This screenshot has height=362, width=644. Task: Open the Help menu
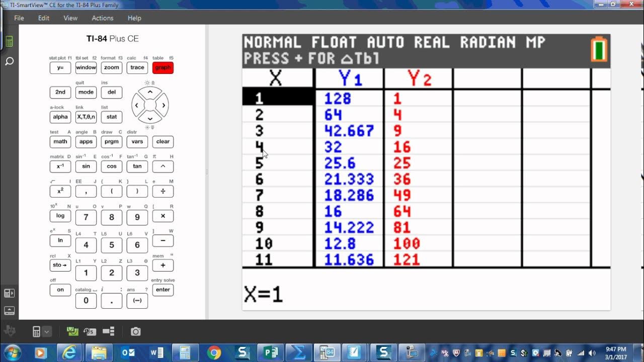(134, 18)
